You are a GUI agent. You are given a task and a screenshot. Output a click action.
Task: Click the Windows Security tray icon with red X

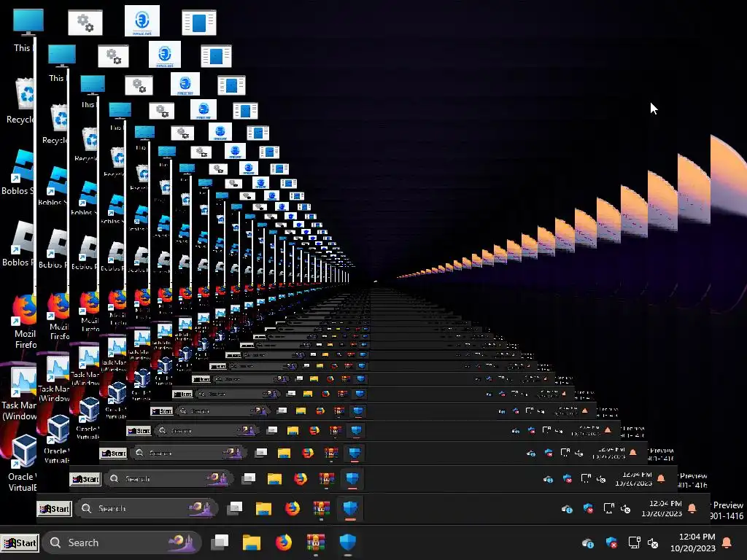pyautogui.click(x=611, y=542)
